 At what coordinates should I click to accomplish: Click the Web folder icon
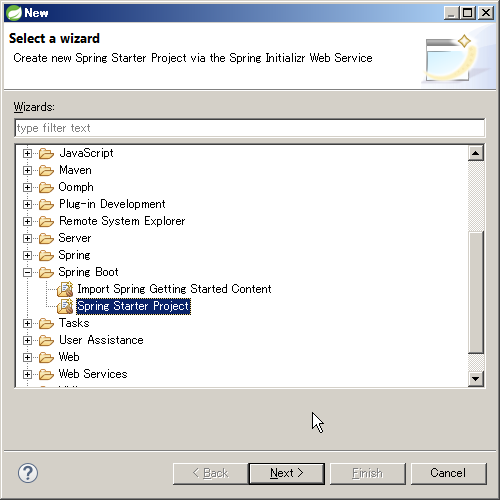coord(46,357)
